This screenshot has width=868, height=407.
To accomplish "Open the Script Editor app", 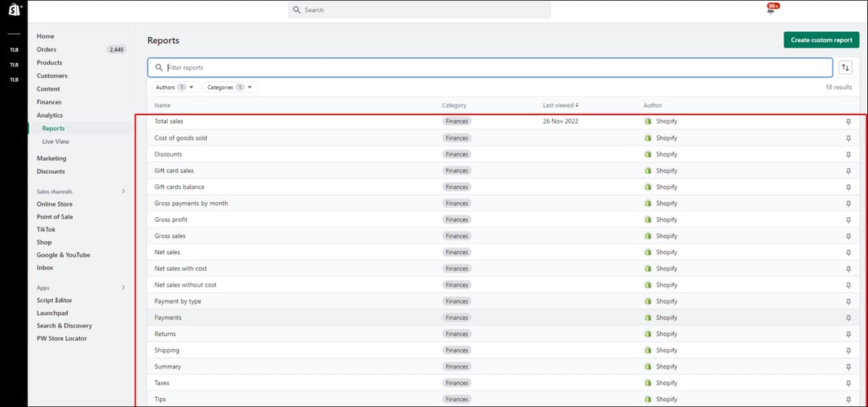I will coord(54,301).
